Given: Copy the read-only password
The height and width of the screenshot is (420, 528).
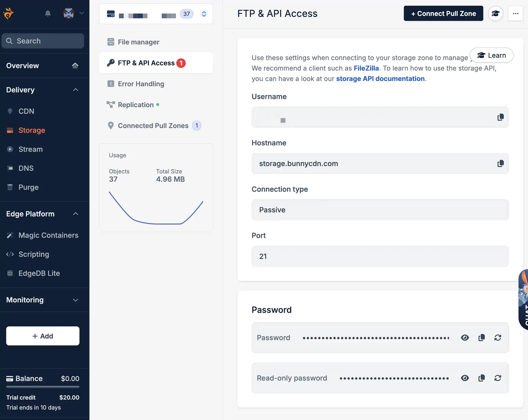Looking at the screenshot, I should [481, 378].
